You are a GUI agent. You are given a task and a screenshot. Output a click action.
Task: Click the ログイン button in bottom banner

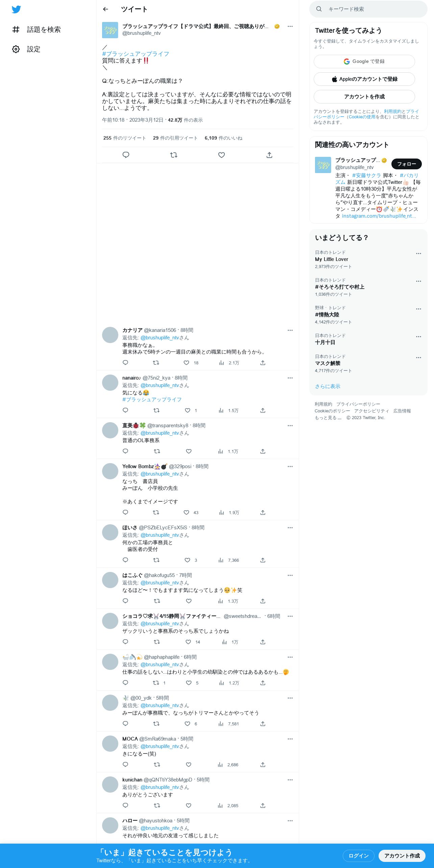[x=358, y=856]
